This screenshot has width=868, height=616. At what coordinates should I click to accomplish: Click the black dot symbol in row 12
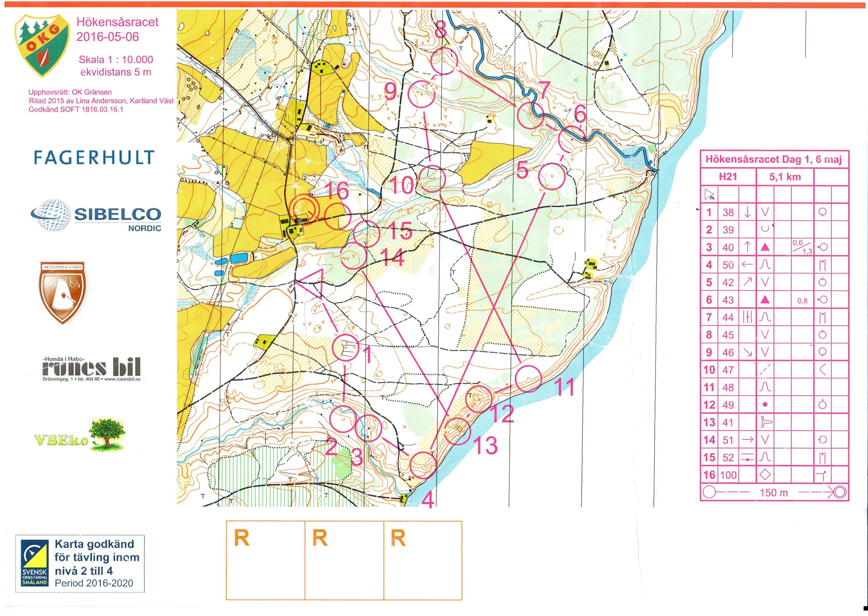(x=765, y=405)
